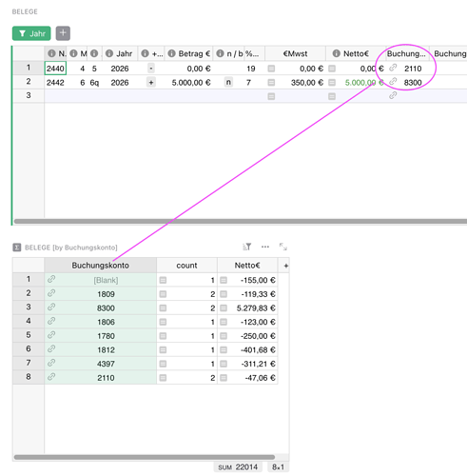Image resolution: width=467 pixels, height=476 pixels.
Task: Toggle the n chip in row 2
Action: pos(228,83)
